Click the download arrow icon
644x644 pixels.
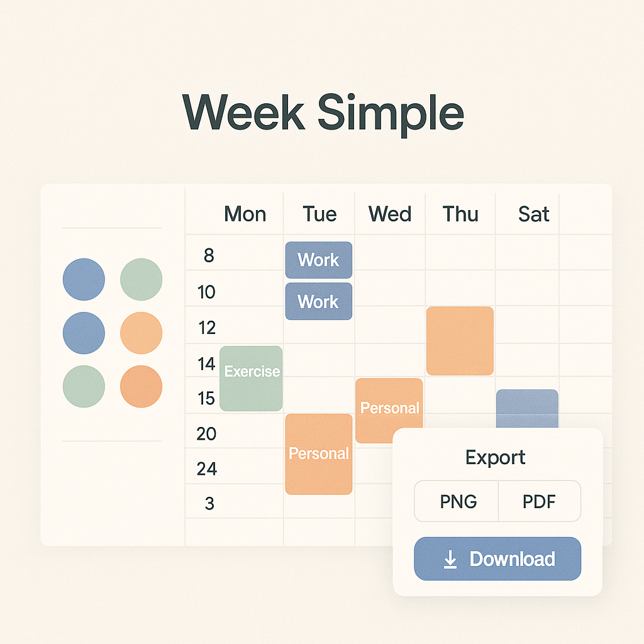pos(450,559)
